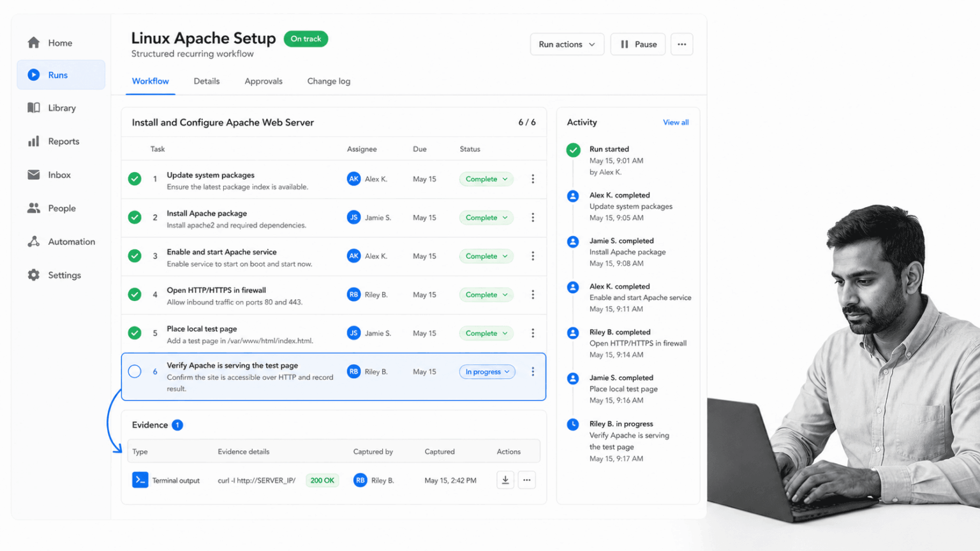
Task: Click the Settings gear icon
Action: 34,275
